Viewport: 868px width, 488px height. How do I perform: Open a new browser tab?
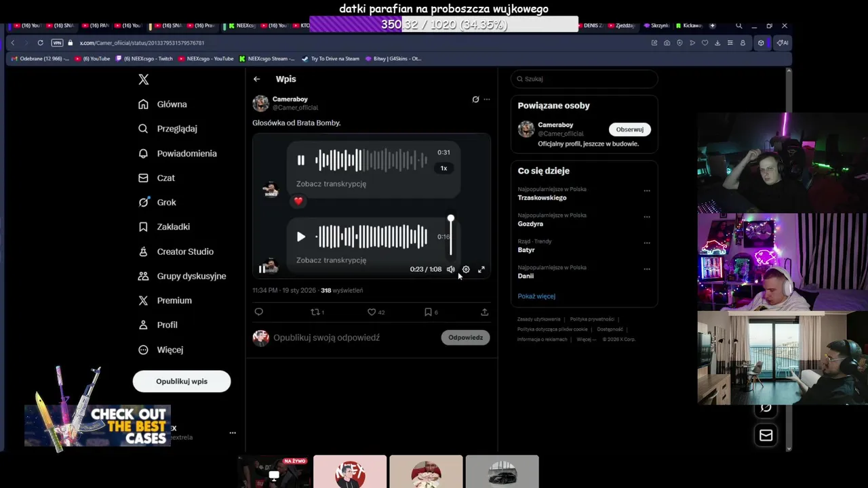pos(712,26)
